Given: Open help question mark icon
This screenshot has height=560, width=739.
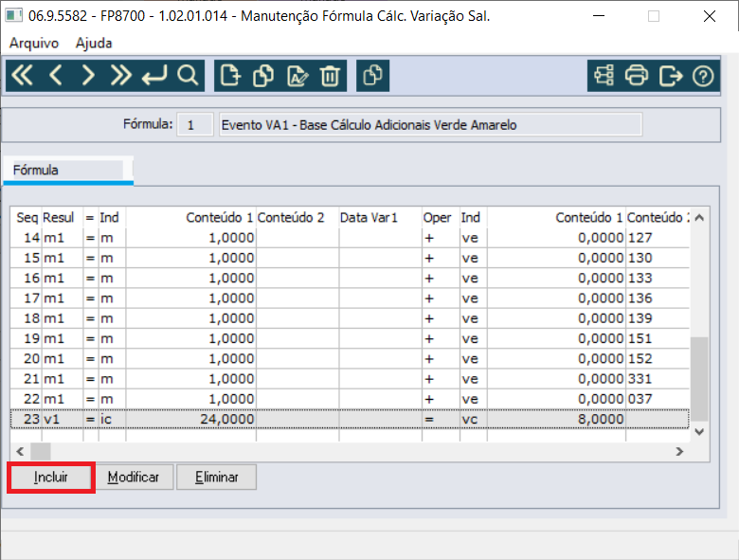Looking at the screenshot, I should click(703, 76).
